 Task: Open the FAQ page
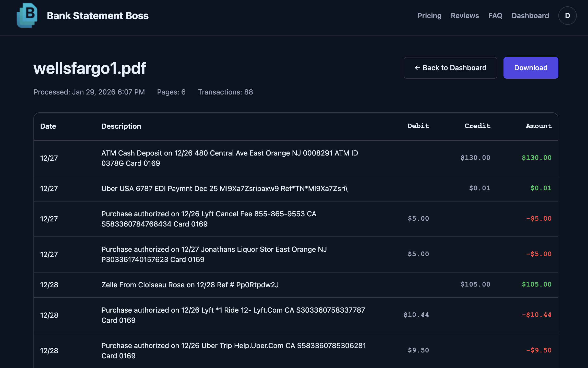tap(495, 16)
